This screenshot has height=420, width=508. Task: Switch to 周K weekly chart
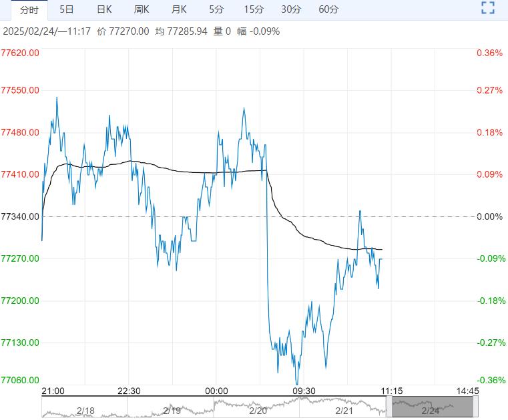tap(142, 9)
